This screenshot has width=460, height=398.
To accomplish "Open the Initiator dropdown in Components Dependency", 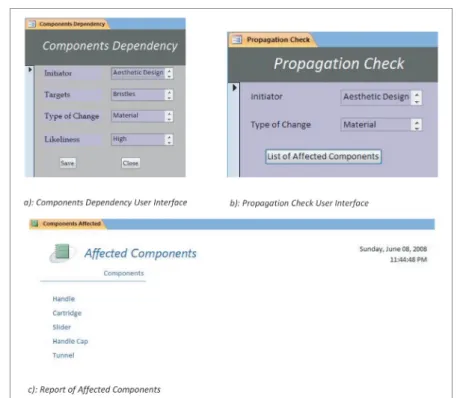I will tap(169, 73).
